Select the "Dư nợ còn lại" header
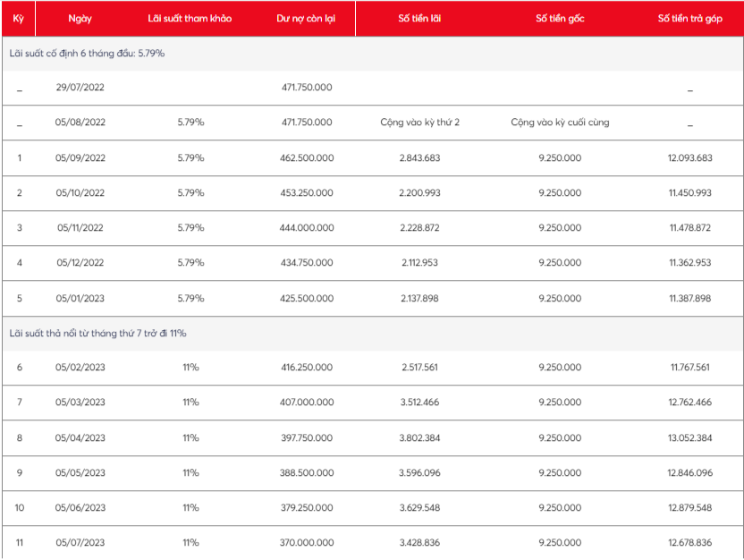This screenshot has height=560, width=744. [x=304, y=19]
